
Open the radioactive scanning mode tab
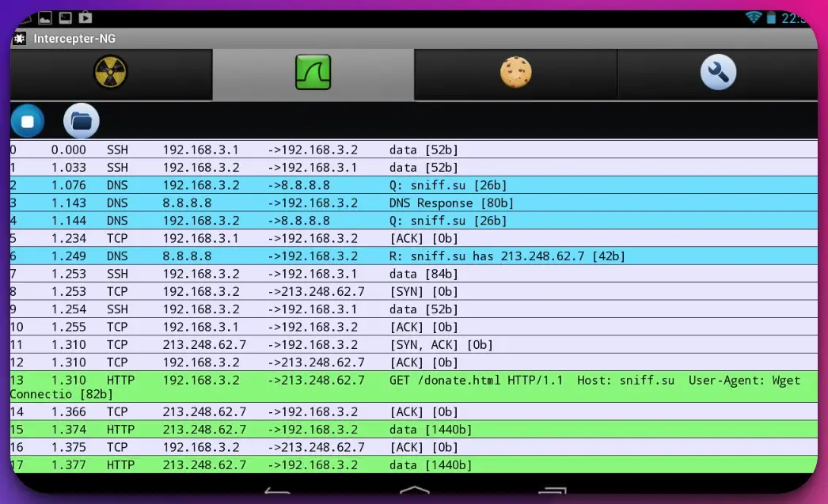click(x=111, y=73)
